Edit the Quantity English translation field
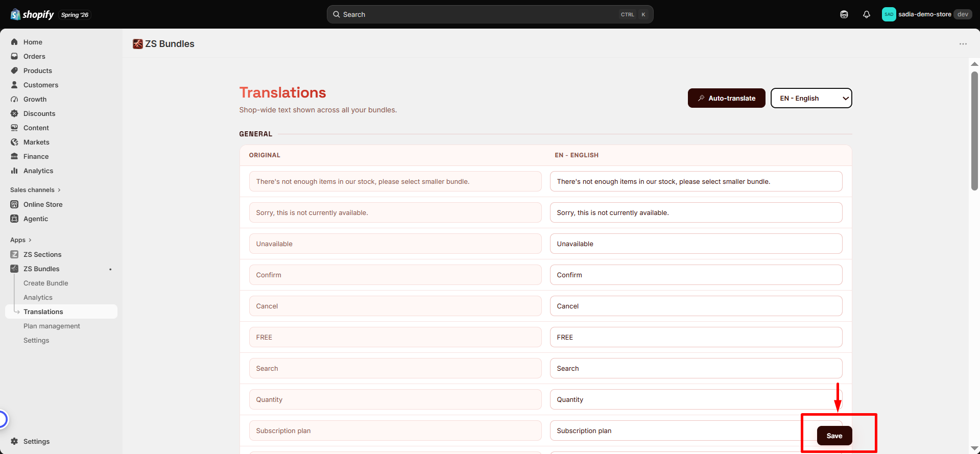 click(696, 399)
